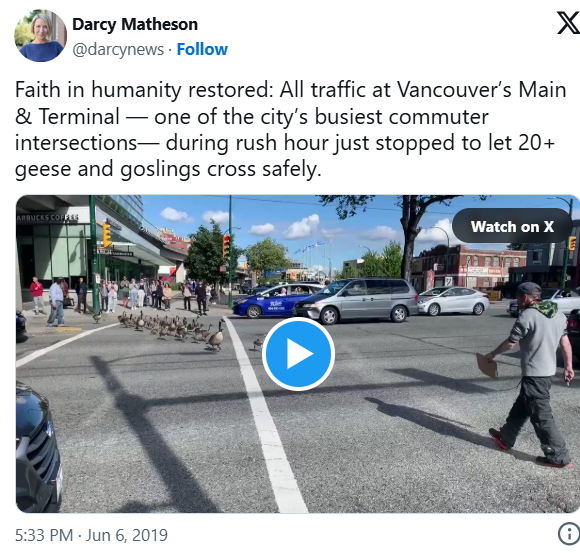This screenshot has width=580, height=553.
Task: Click the Watch on X button
Action: [x=512, y=226]
